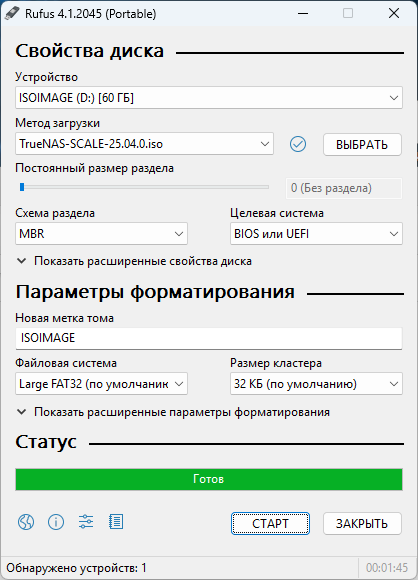
Task: Click the СТАРТ button
Action: coord(270,523)
